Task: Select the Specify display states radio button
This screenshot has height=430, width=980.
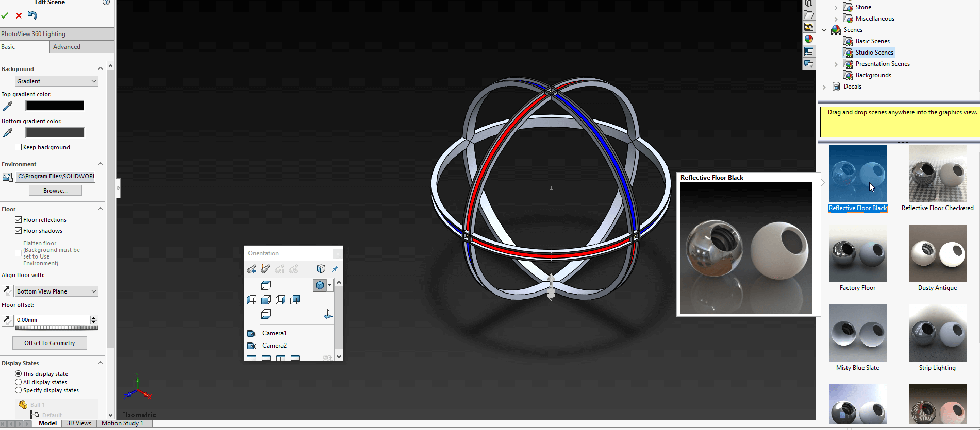Action: click(19, 390)
